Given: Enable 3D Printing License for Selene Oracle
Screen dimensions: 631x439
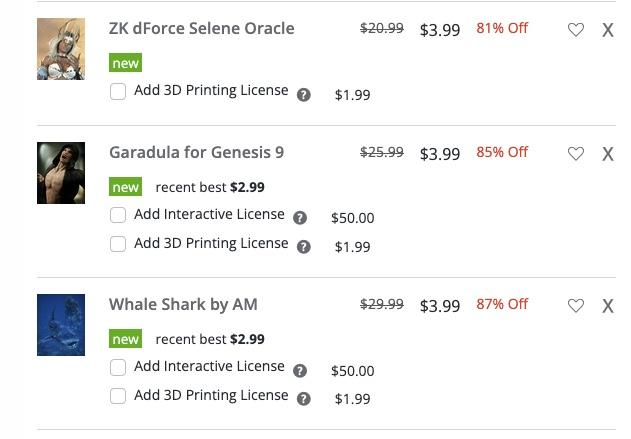Looking at the screenshot, I should pos(118,92).
